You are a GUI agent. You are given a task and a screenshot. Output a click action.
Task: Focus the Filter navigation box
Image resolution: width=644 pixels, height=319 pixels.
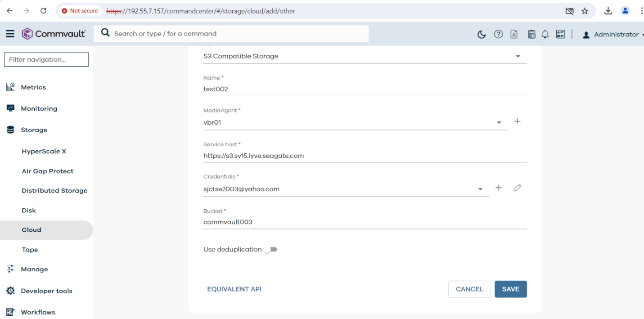point(46,59)
